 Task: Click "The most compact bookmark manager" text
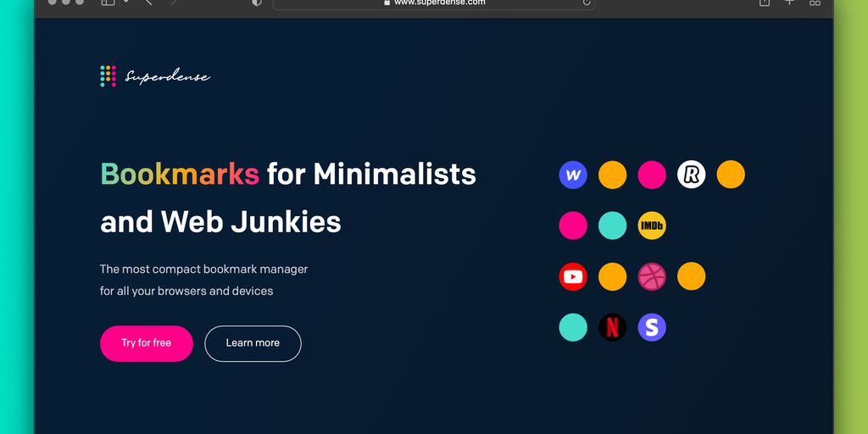pos(203,270)
